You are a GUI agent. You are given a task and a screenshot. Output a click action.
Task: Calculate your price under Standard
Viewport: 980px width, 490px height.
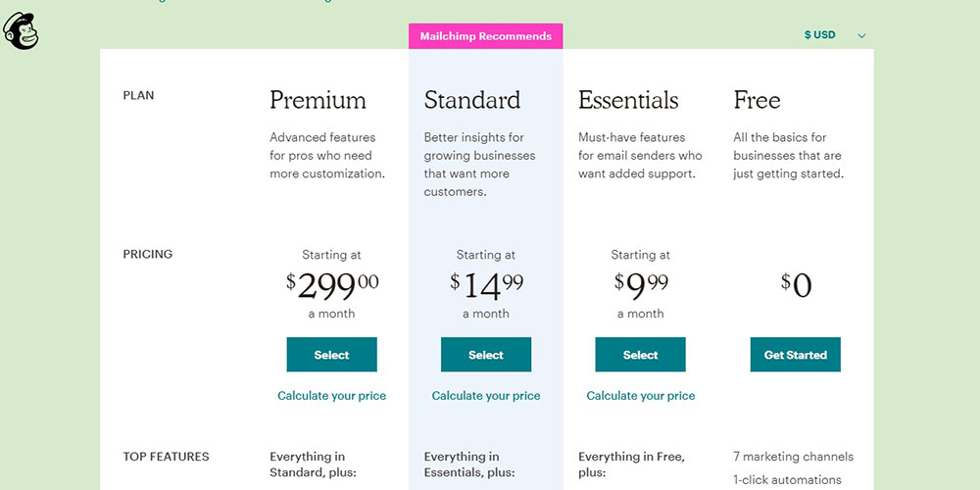tap(486, 396)
